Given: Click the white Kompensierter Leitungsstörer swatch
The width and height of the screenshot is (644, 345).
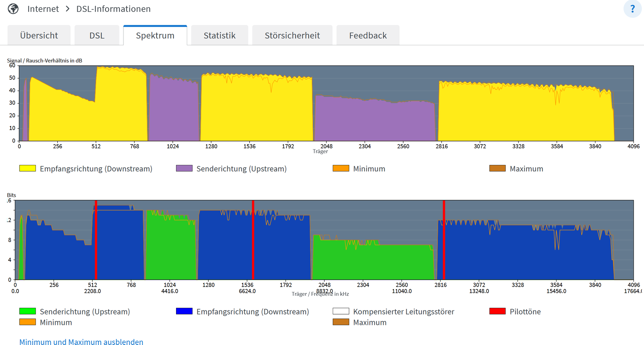Looking at the screenshot, I should (x=341, y=311).
